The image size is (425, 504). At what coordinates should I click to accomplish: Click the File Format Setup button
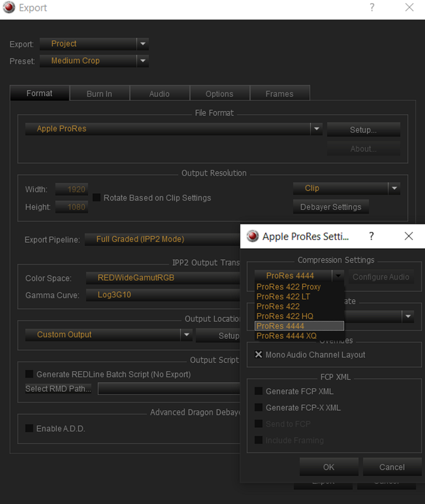point(363,130)
